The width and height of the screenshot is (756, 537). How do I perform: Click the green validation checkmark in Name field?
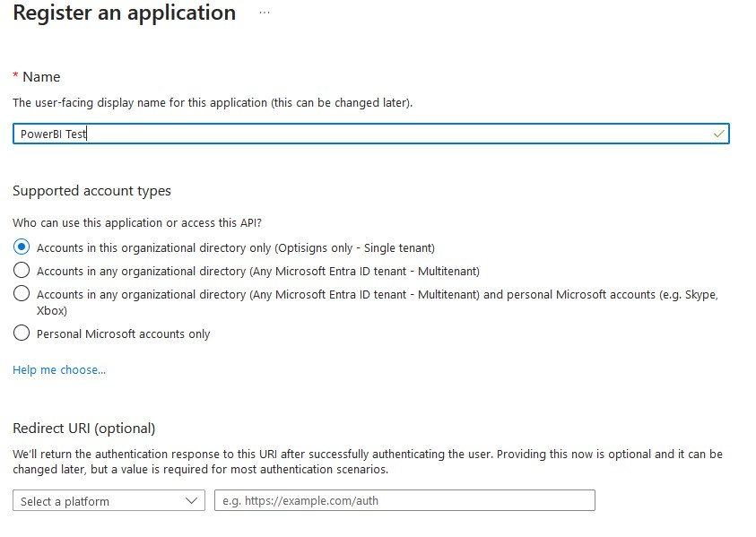coord(718,134)
